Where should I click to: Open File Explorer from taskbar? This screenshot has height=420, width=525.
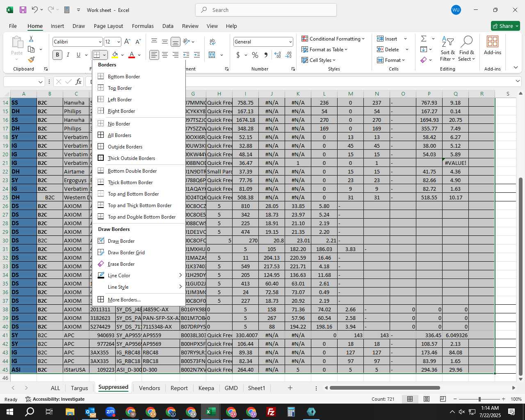(70, 412)
